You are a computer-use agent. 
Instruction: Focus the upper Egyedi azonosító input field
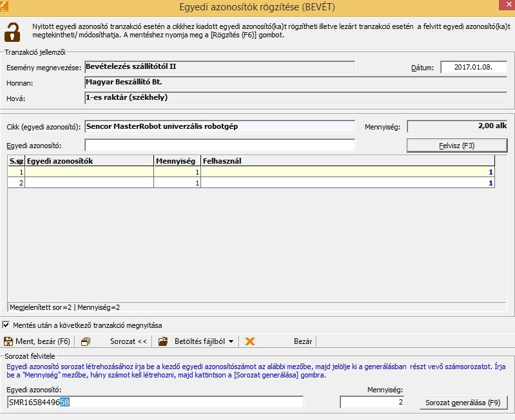pos(220,145)
